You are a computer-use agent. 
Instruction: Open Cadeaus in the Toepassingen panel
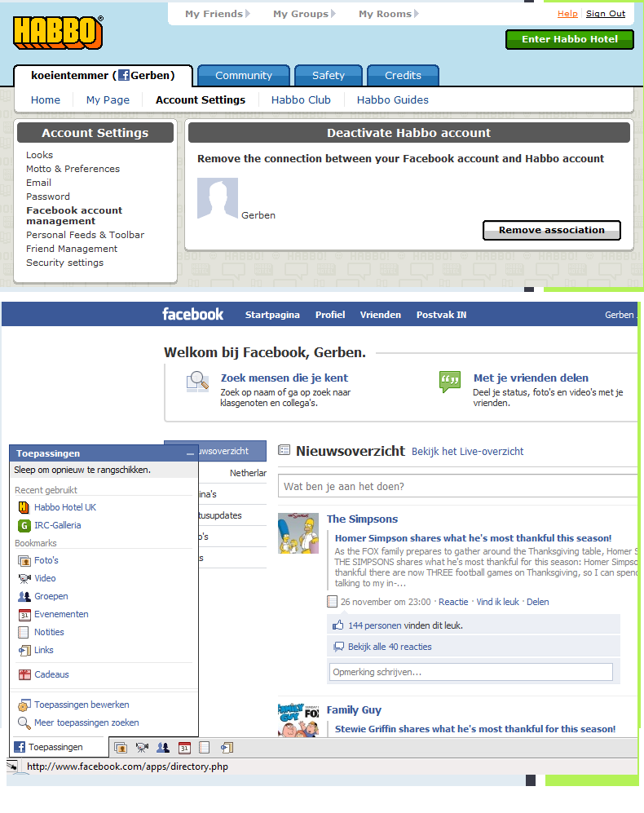(51, 674)
